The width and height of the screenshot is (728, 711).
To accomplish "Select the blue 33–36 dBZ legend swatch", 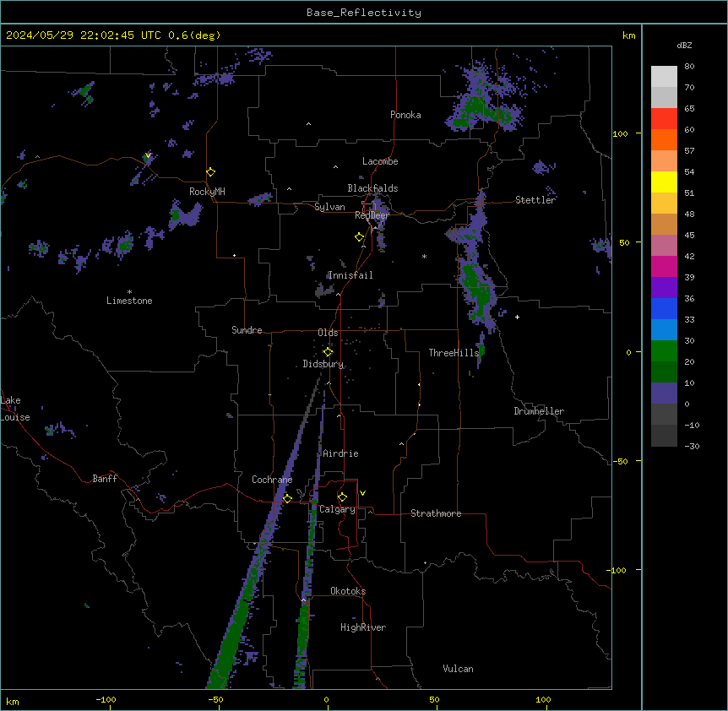I will tap(664, 308).
